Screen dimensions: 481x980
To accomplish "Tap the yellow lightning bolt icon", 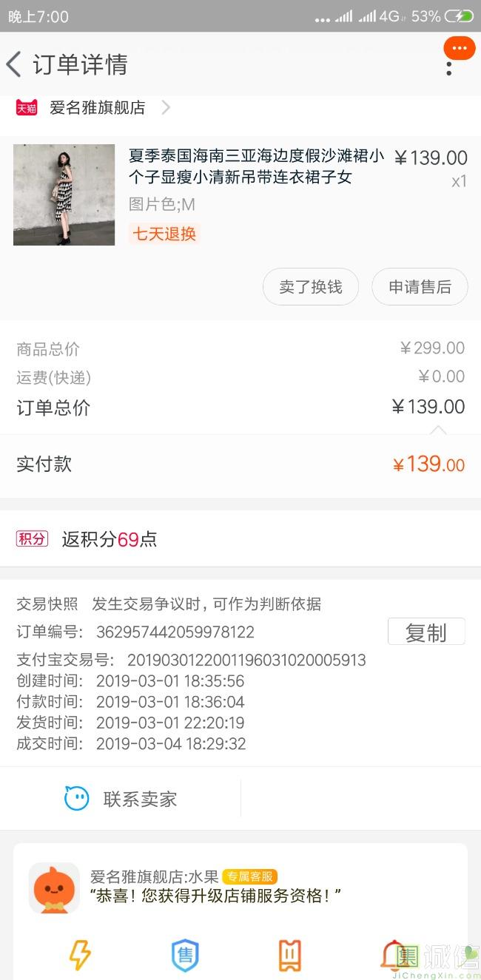I will pos(79,955).
